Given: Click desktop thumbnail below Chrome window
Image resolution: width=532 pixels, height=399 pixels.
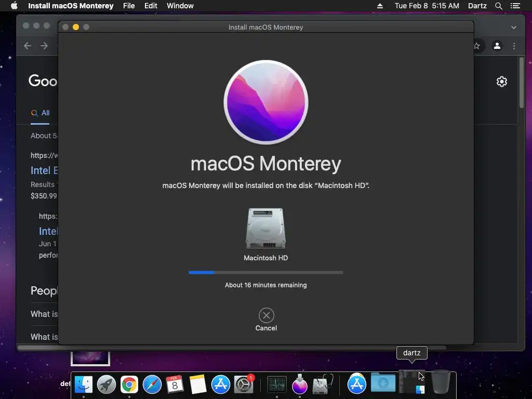Looking at the screenshot, I should 90,358.
